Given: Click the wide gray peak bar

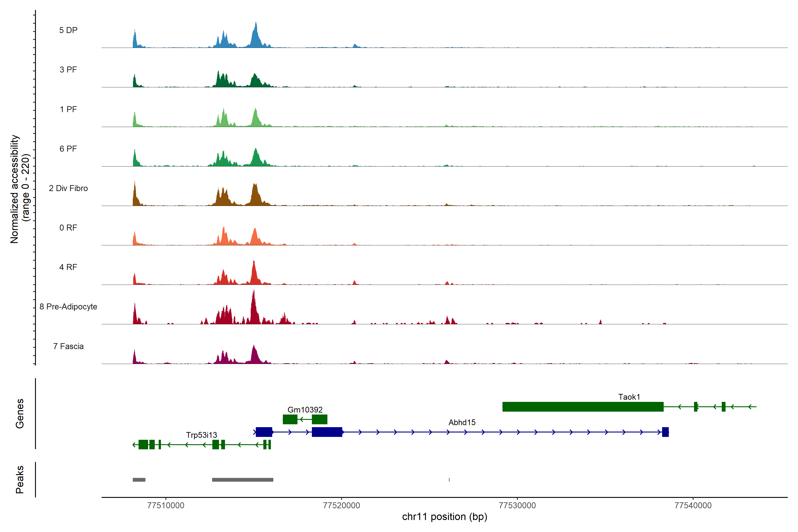Looking at the screenshot, I should pos(243,480).
